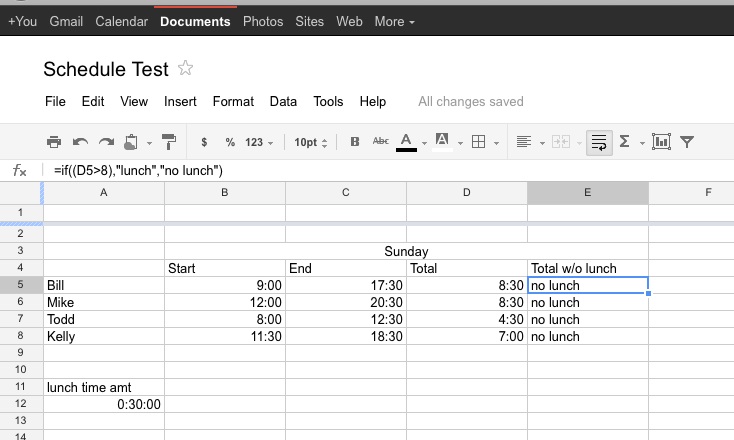Click the Undo arrow icon
Screen dimensions: 734x440
click(80, 143)
